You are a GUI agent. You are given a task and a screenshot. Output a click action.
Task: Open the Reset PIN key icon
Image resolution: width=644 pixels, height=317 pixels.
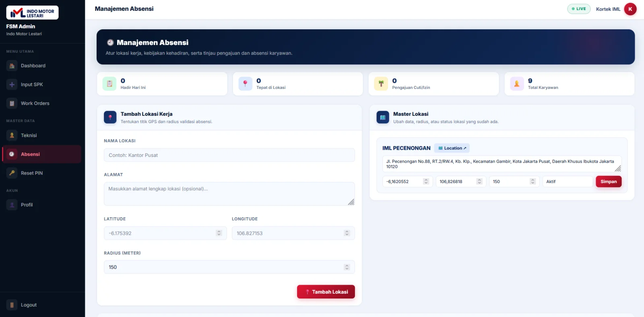pyautogui.click(x=12, y=173)
